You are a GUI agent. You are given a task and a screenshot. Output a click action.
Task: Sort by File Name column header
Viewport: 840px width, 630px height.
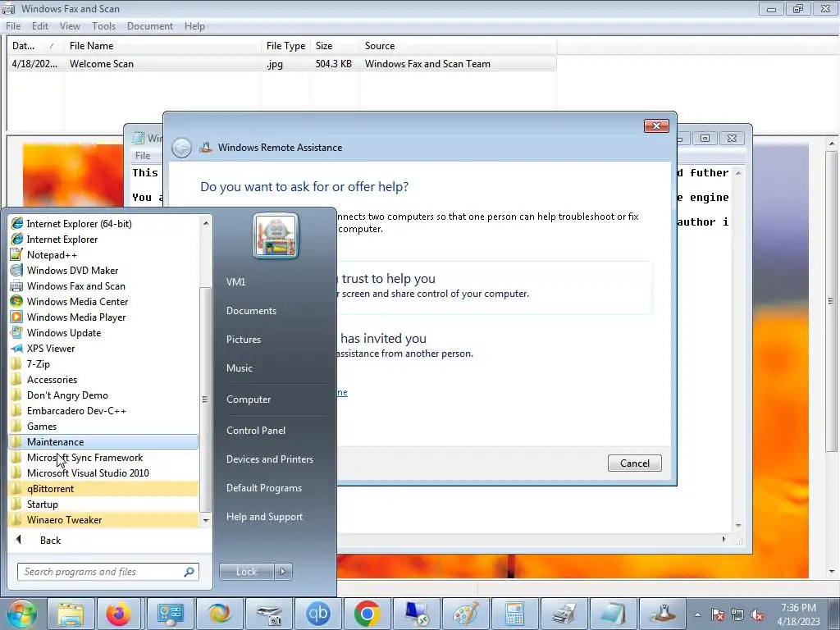tap(162, 46)
